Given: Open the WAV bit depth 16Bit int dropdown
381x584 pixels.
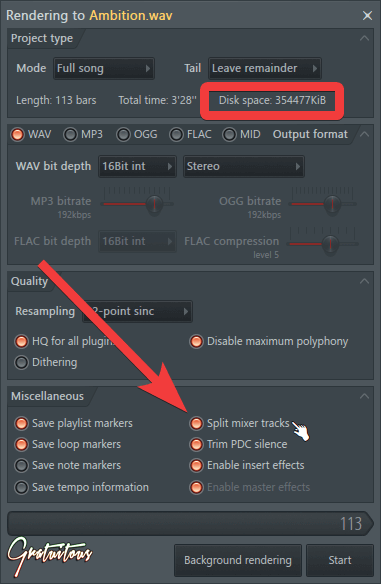Looking at the screenshot, I should [x=137, y=166].
